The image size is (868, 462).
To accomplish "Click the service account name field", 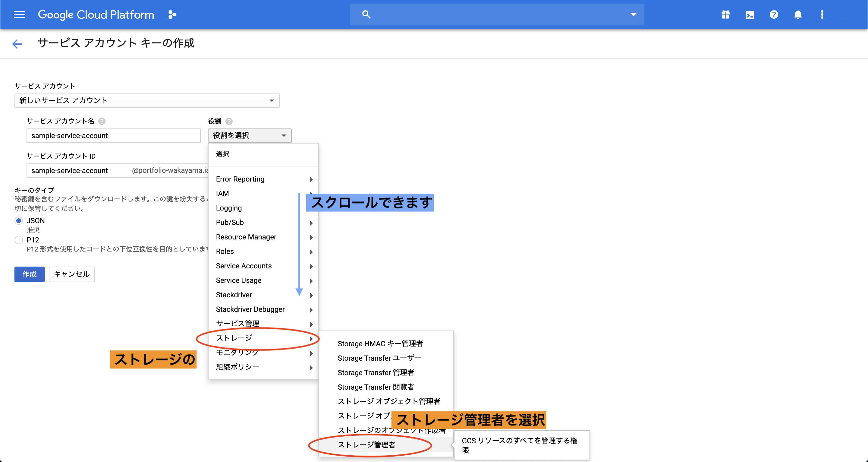I will 114,136.
